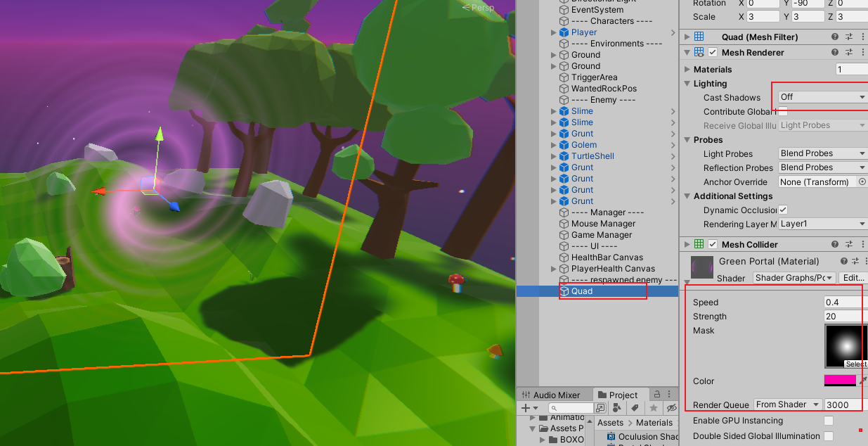Click search by label icon in Project
Screen dimensions: 868x446
[x=635, y=408]
